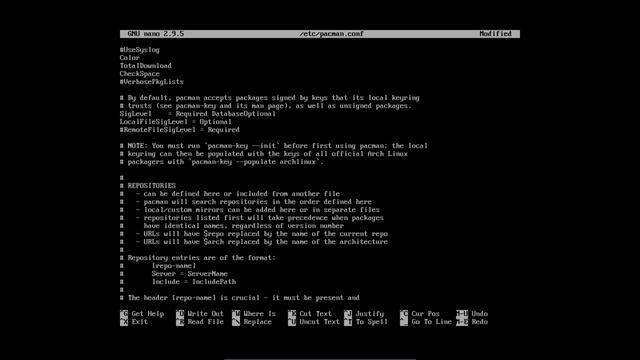Click the Write Out shortcut label

(x=205, y=314)
